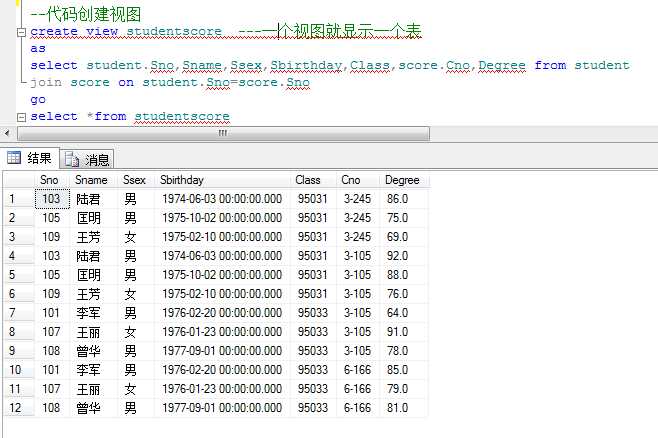Click the Degree cell 81.0
658x438 pixels.
click(404, 408)
